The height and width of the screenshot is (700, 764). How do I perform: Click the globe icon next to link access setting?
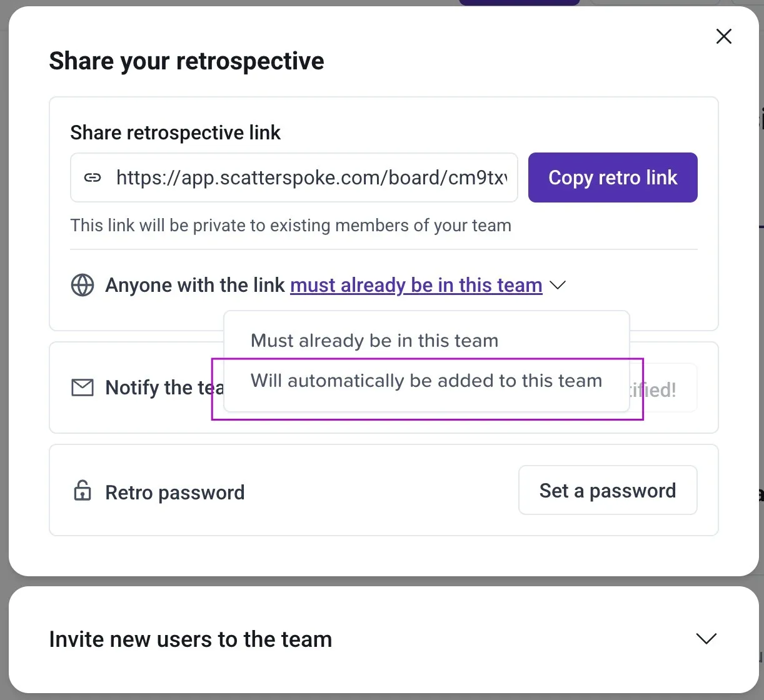(82, 285)
